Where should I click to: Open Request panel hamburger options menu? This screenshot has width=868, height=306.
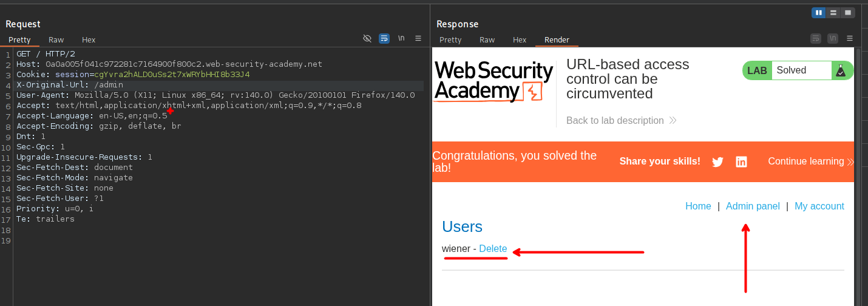(418, 38)
